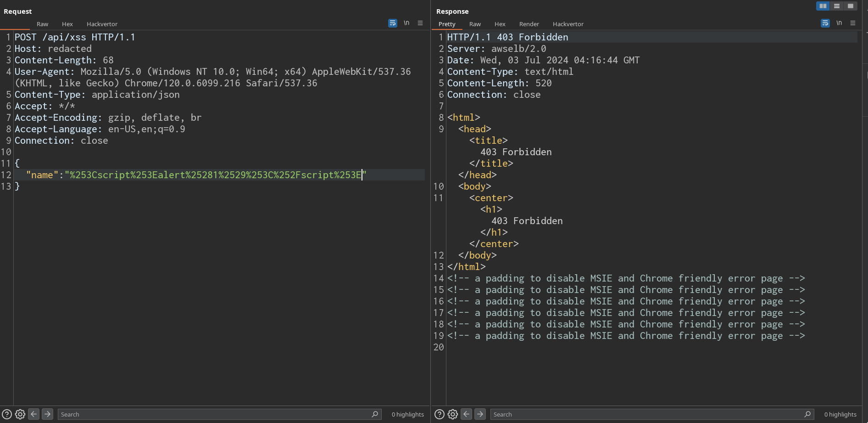This screenshot has width=868, height=423.
Task: Click magnifier icon in Response search bar
Action: (807, 414)
